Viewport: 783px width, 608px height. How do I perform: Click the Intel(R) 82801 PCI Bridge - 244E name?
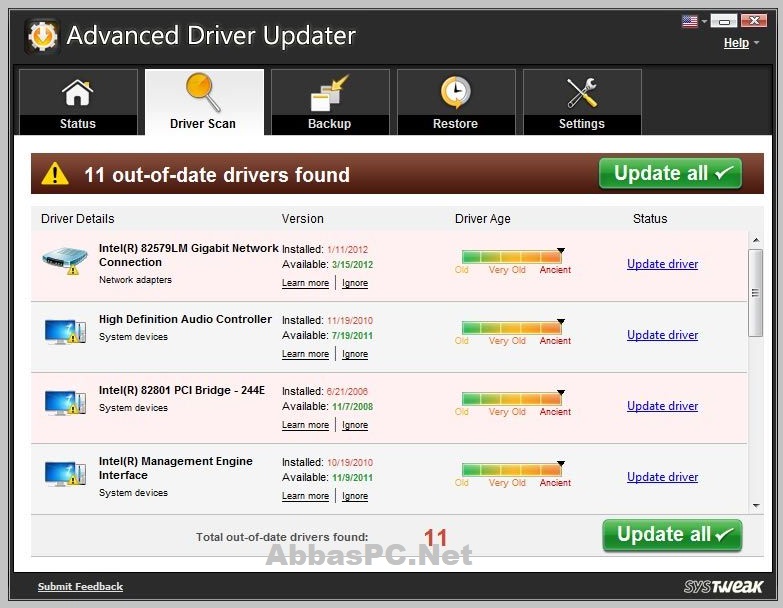click(182, 390)
